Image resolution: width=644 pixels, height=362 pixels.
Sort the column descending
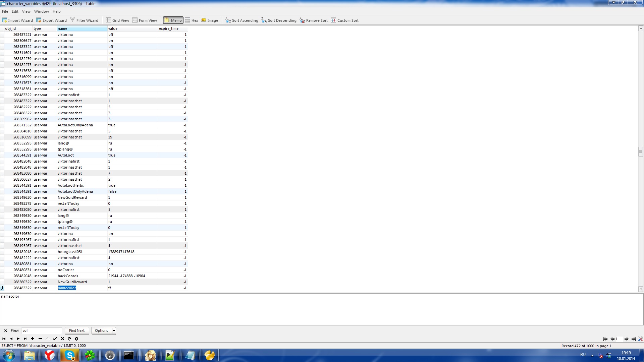tap(279, 20)
